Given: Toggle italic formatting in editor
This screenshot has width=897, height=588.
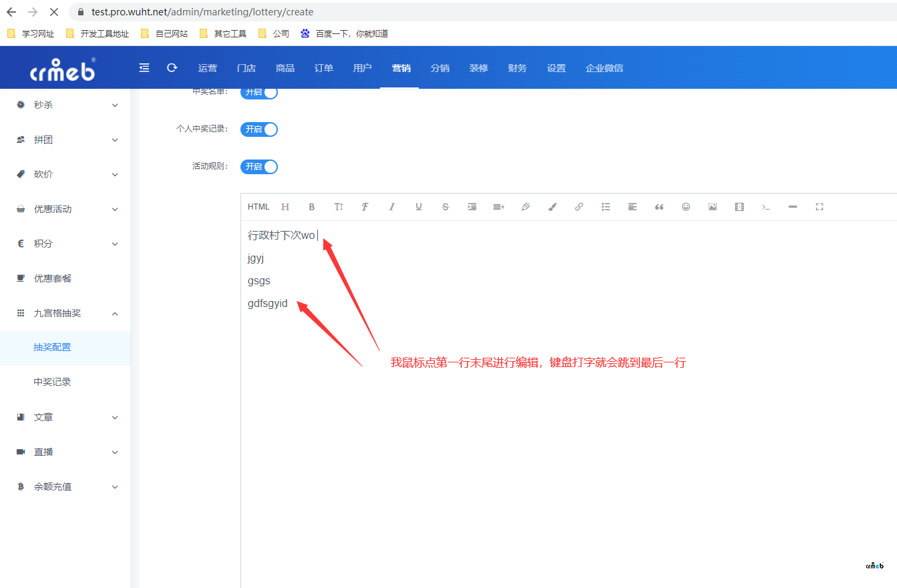Looking at the screenshot, I should [392, 207].
